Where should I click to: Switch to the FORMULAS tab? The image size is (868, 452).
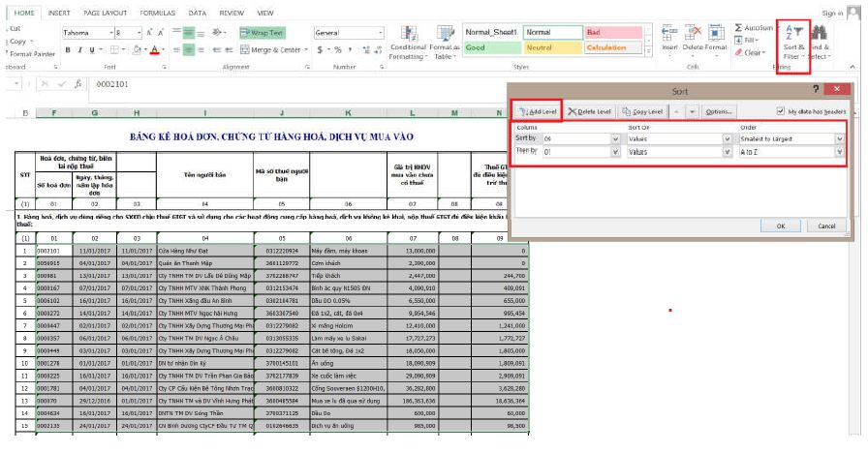pos(158,13)
